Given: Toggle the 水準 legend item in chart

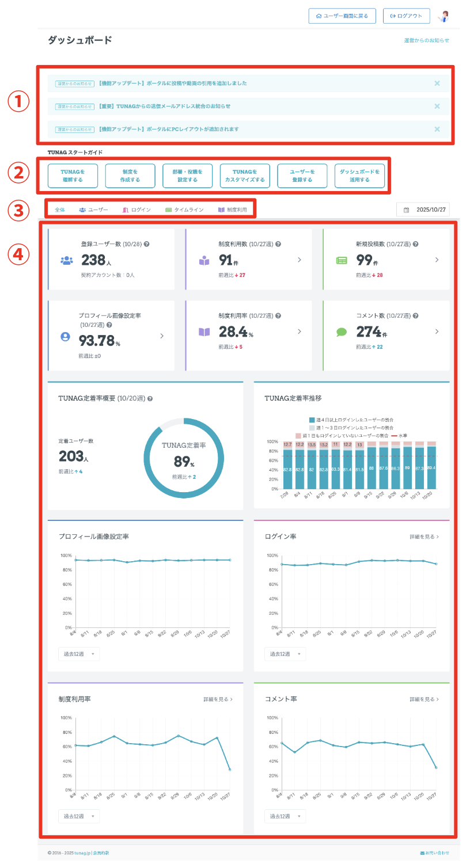Looking at the screenshot, I should point(399,436).
